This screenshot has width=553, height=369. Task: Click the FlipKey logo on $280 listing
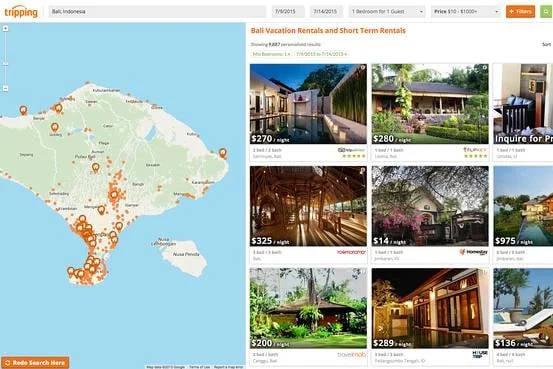475,150
